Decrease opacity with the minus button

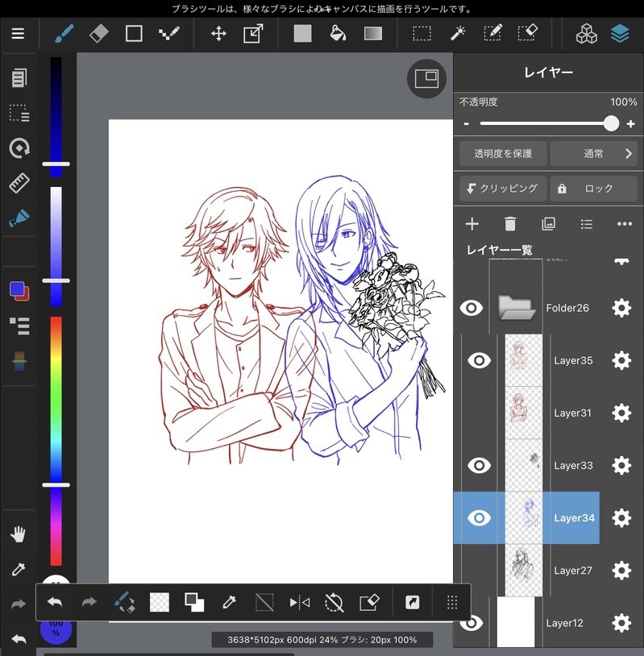pyautogui.click(x=466, y=124)
